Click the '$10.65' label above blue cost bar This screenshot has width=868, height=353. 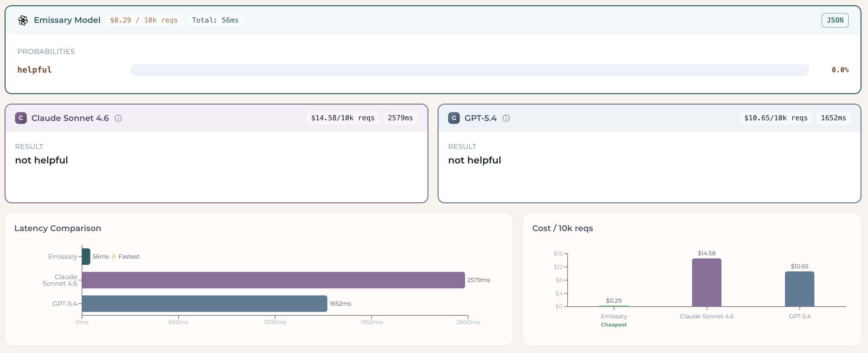(x=800, y=266)
